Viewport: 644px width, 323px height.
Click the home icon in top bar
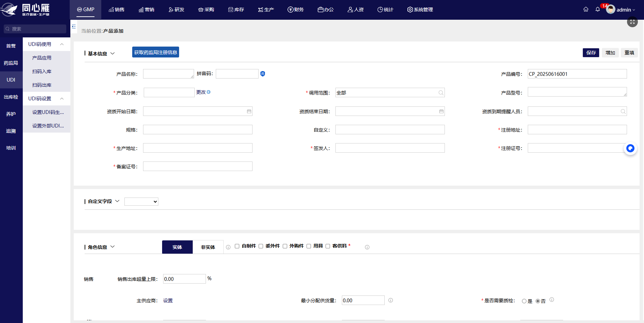click(x=586, y=10)
